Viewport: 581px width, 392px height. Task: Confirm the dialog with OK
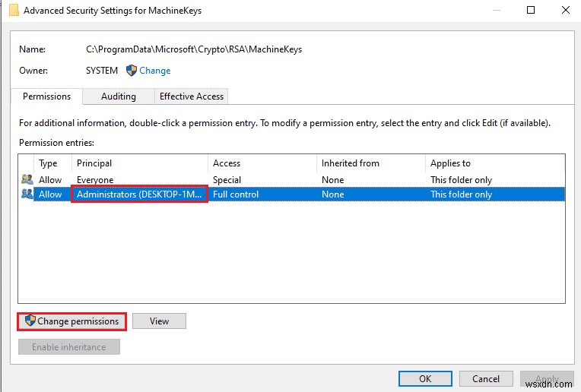coord(425,378)
